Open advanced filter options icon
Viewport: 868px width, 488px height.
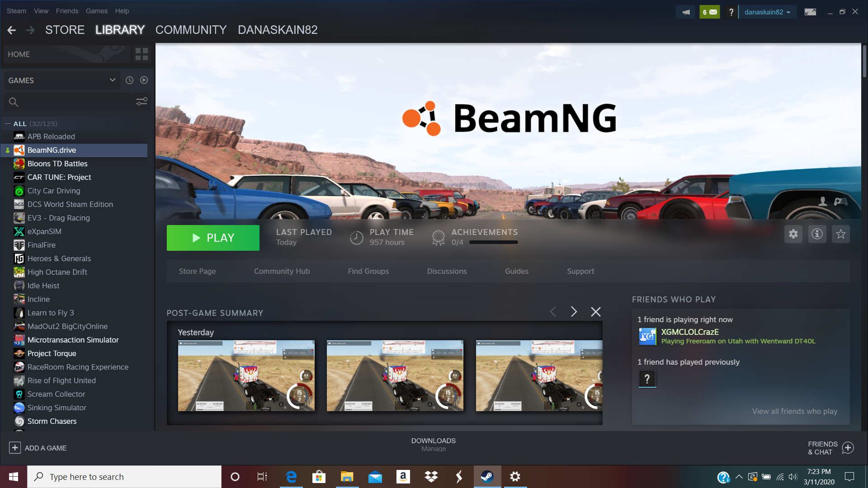coord(142,102)
